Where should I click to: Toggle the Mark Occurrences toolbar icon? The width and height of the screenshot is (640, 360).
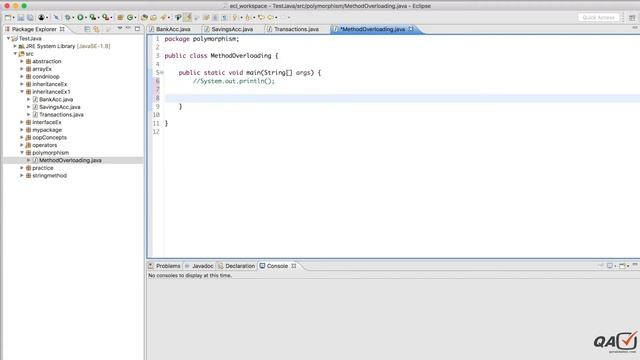click(188, 18)
